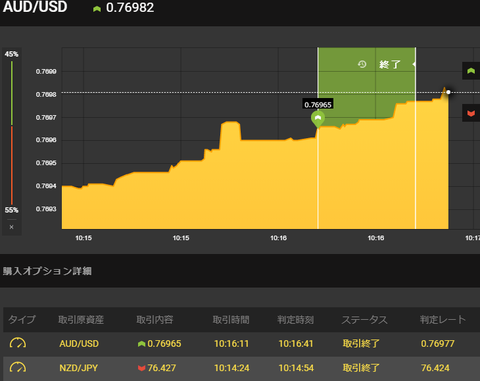Click the settlement rate 76.424
The height and width of the screenshot is (381, 480).
[435, 368]
